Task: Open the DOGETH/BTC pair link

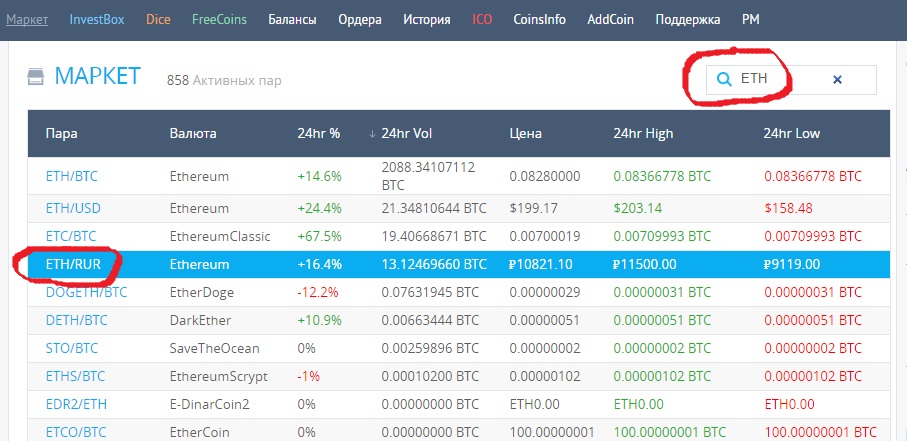Action: 86,293
